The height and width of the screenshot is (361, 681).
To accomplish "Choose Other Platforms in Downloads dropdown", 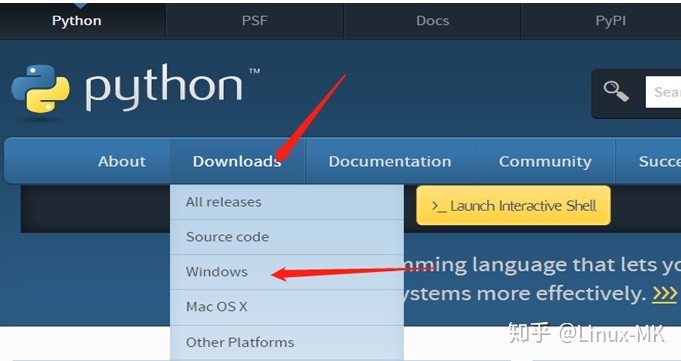I will (x=287, y=342).
